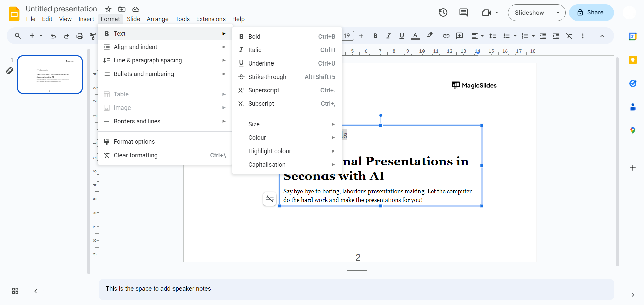Undo the last action
The width and height of the screenshot is (644, 305).
[x=53, y=36]
